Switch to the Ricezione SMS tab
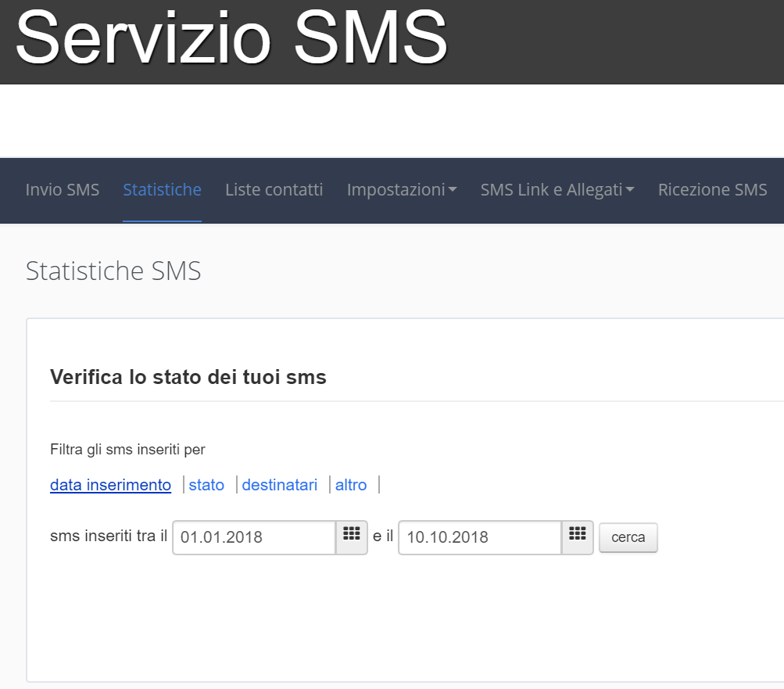This screenshot has height=689, width=784. click(x=713, y=190)
